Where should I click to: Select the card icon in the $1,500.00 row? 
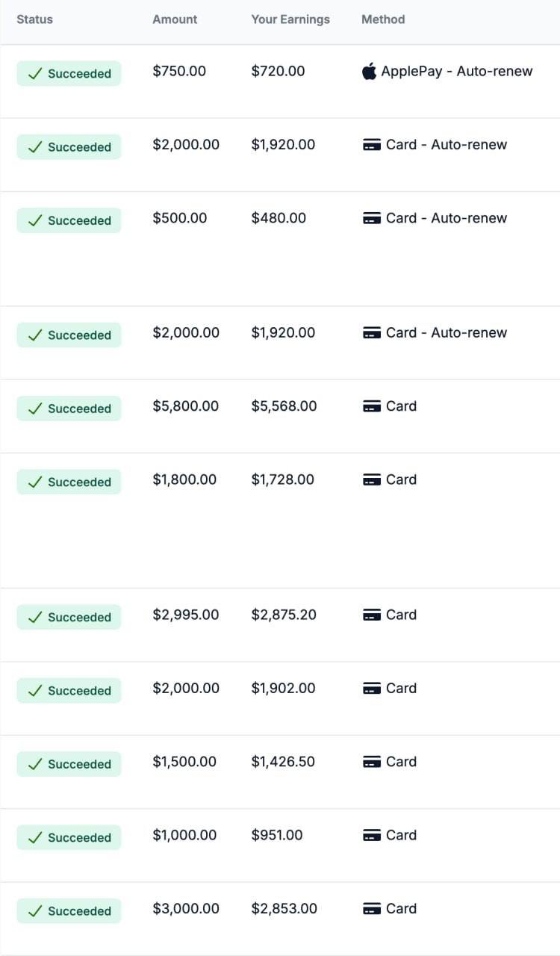[x=372, y=763]
